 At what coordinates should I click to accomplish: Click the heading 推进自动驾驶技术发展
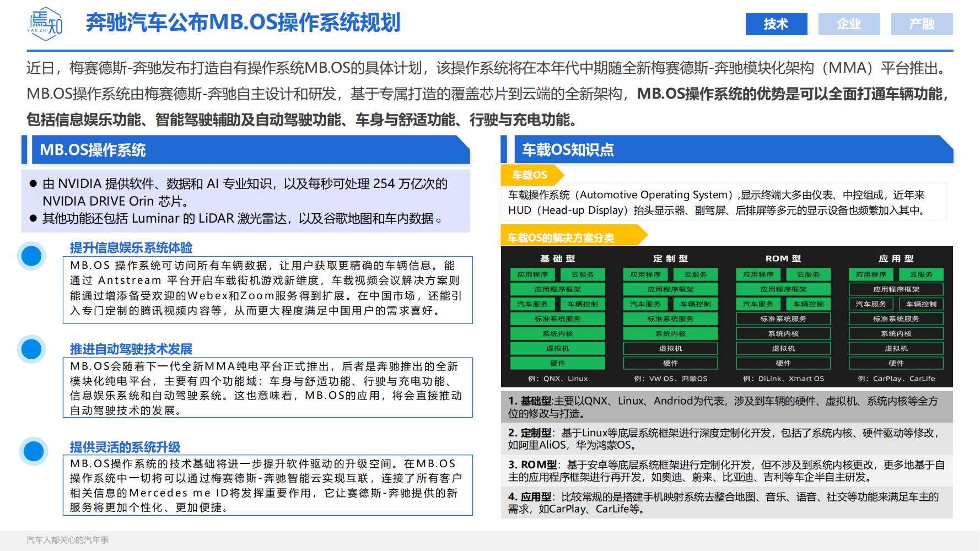[131, 349]
